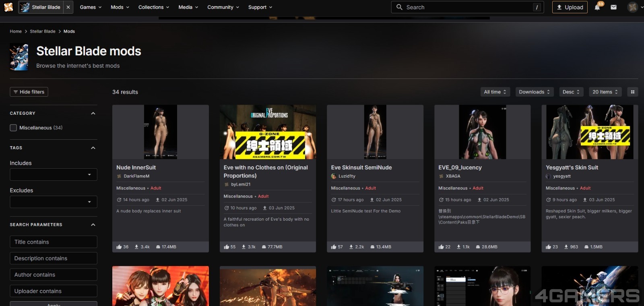Open the Includes tags dropdown
The image size is (644, 306).
(x=54, y=174)
